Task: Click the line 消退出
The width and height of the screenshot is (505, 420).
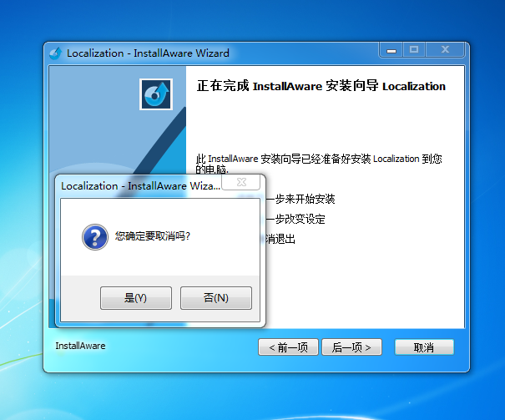Action: point(280,239)
